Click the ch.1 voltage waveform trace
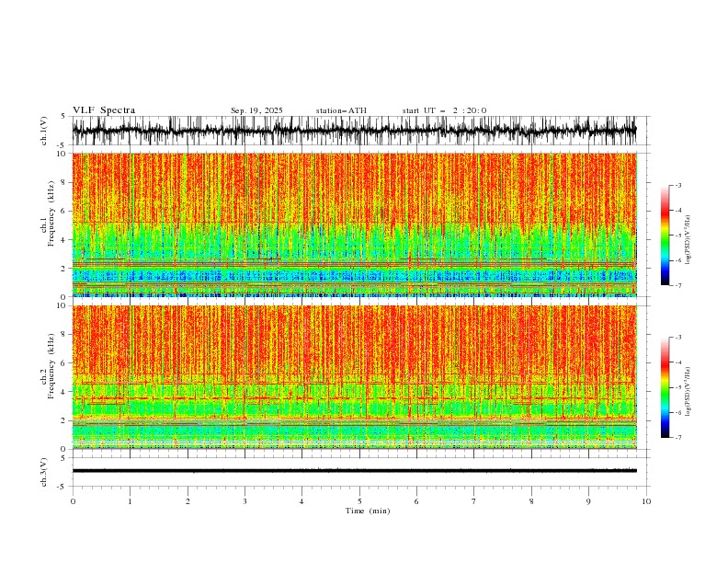Screen dimensions: 728x563 [354, 131]
